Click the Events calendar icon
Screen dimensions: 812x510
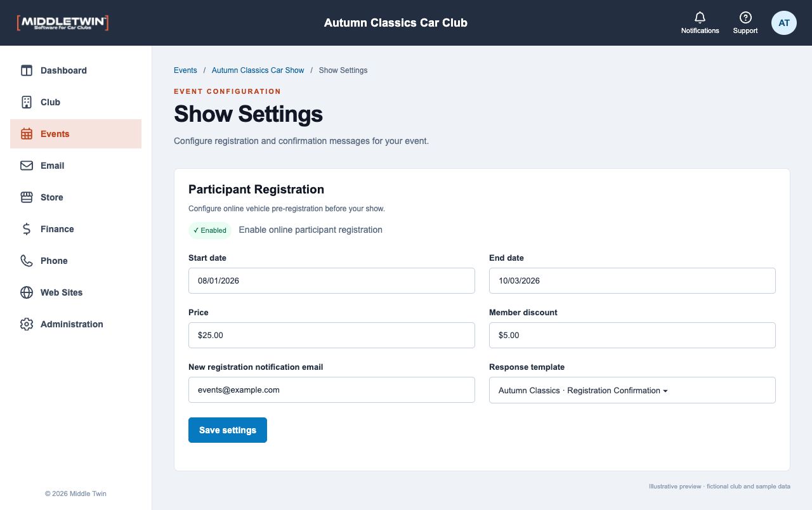[26, 134]
